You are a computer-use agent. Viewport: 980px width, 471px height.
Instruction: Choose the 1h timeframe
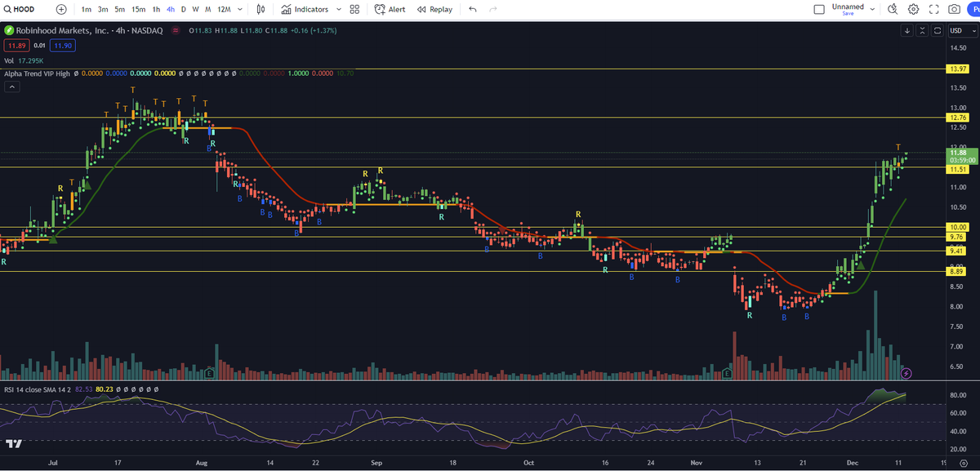pos(156,10)
